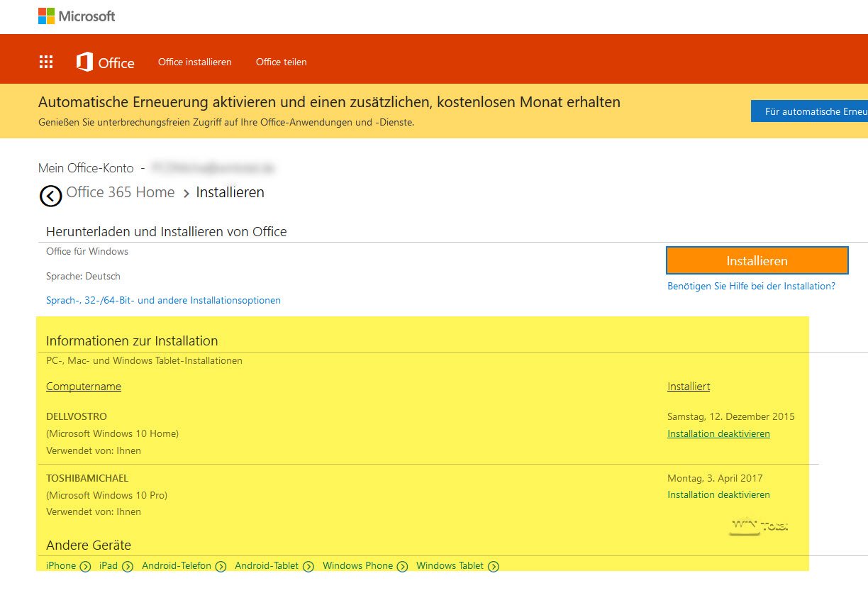The image size is (868, 593).
Task: Open the Office installieren menu item
Action: pos(195,62)
